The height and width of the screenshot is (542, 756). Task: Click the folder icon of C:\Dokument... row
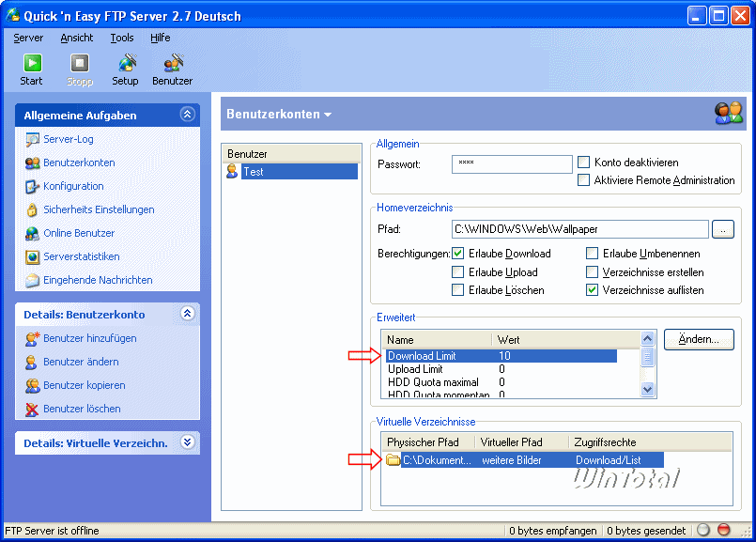coord(393,460)
